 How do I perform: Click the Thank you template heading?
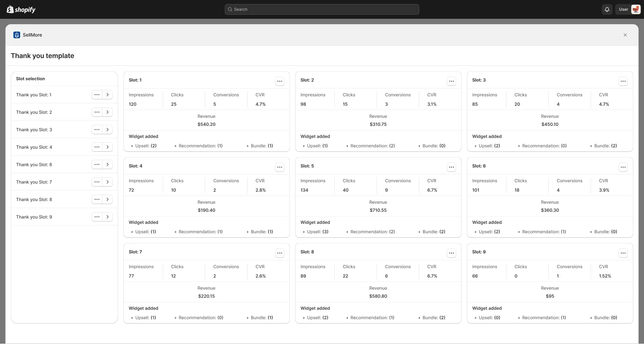pos(43,56)
